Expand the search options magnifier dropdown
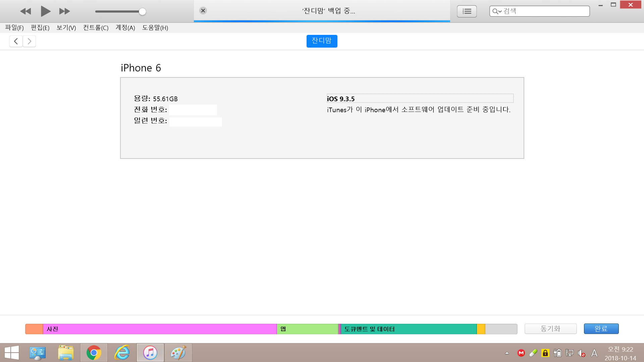This screenshot has width=644, height=362. click(x=497, y=11)
